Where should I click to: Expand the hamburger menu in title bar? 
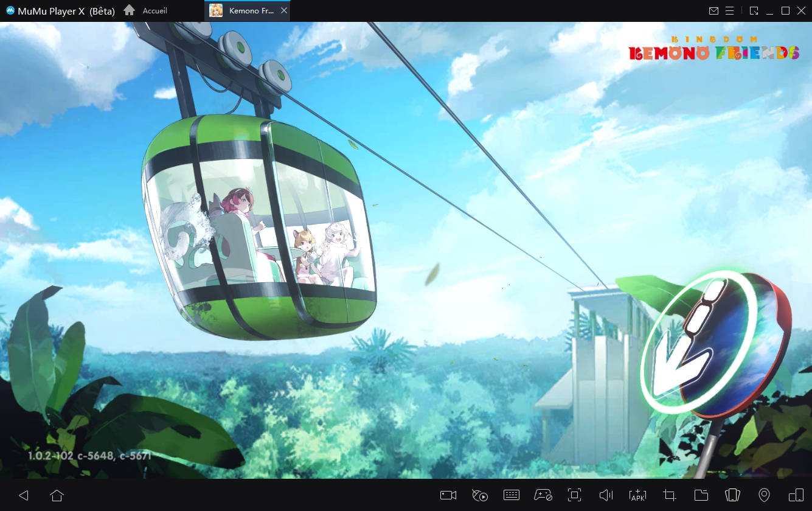(x=730, y=11)
